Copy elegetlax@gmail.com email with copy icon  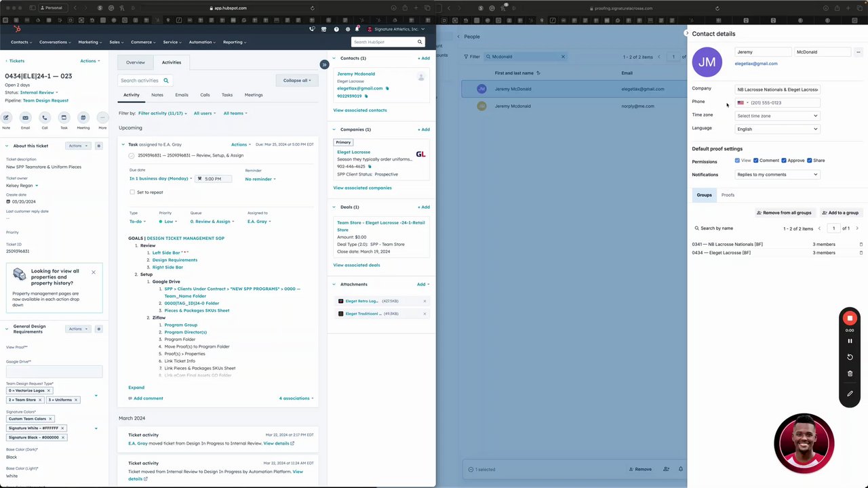[387, 88]
